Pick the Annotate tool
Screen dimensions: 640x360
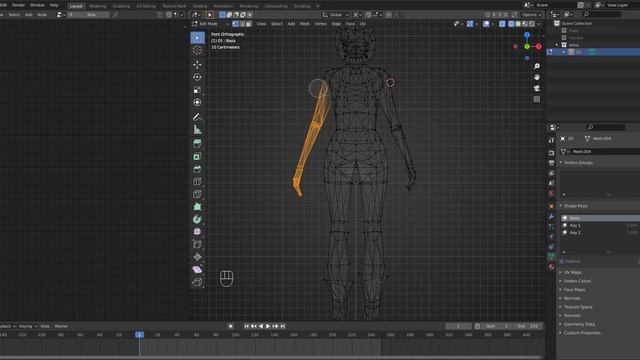[197, 117]
